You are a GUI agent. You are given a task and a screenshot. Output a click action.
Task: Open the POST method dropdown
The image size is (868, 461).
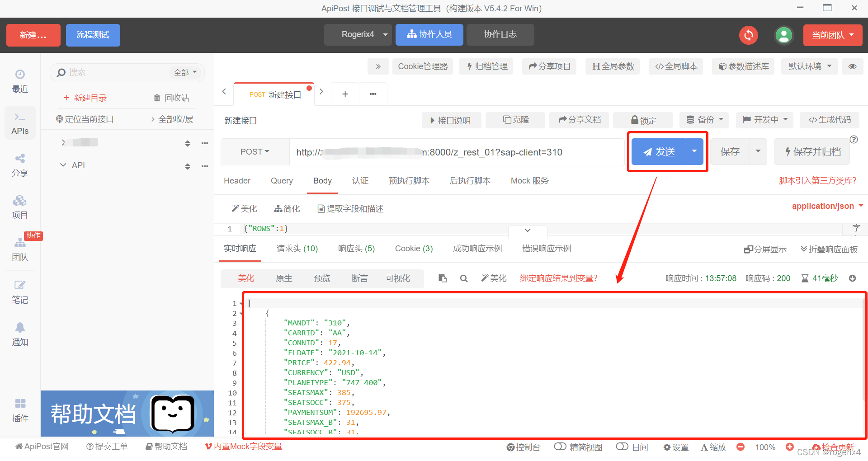tap(255, 152)
